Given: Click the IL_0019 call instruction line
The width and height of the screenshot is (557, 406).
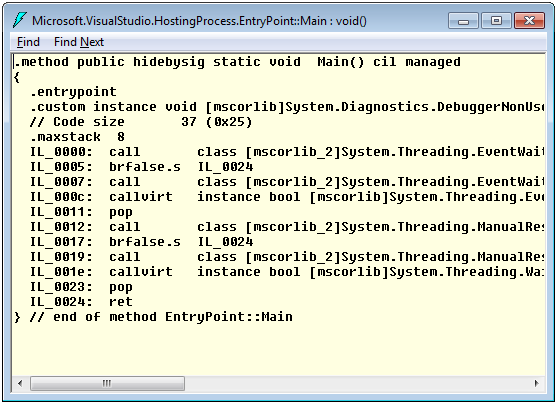Looking at the screenshot, I should tap(287, 257).
